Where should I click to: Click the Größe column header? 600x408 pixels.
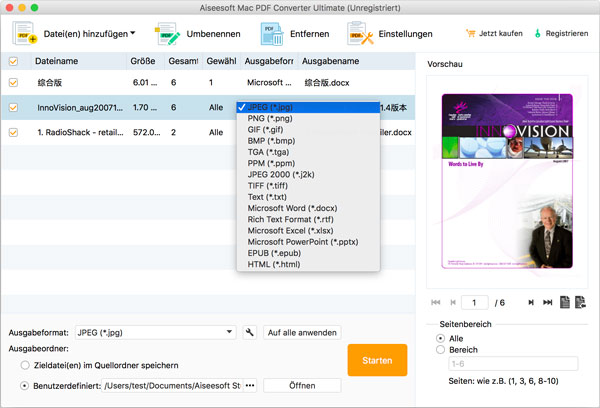(145, 61)
